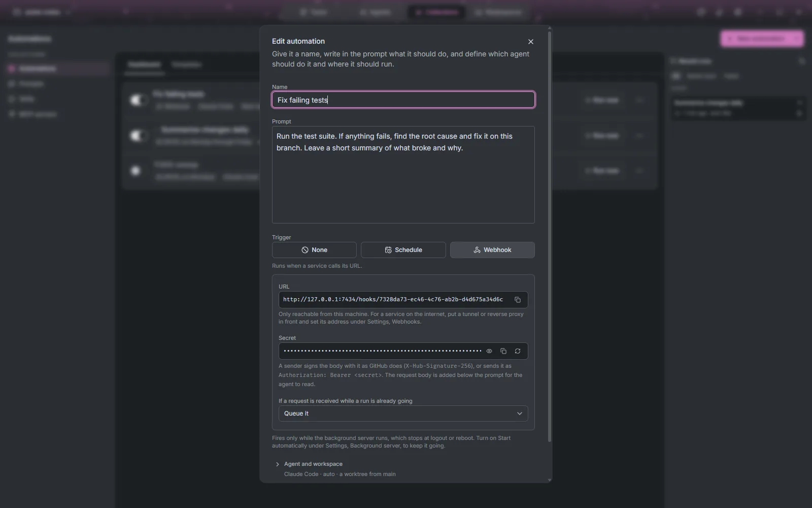Choose the Schedule trigger

(x=403, y=250)
